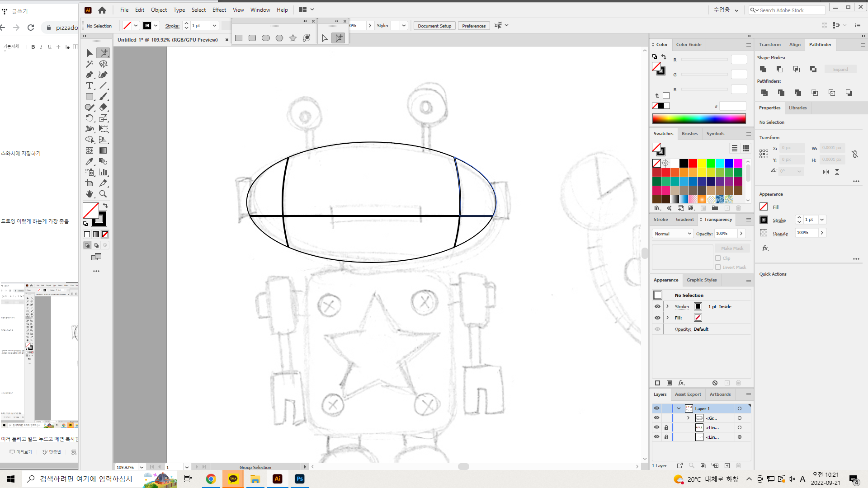Open the Normal blending mode dropdown
The height and width of the screenshot is (488, 868).
point(673,234)
